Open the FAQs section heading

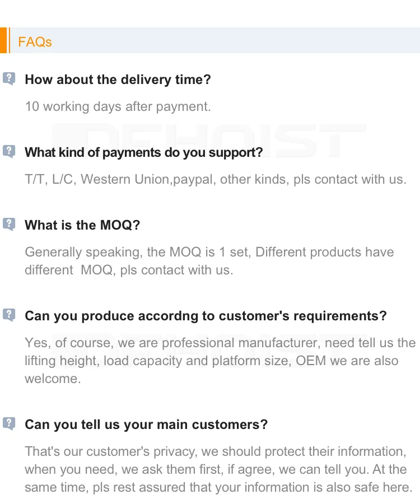pyautogui.click(x=35, y=42)
